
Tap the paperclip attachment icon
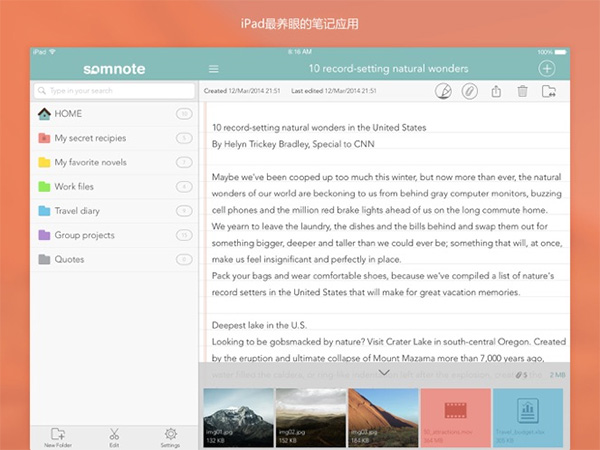(x=469, y=91)
